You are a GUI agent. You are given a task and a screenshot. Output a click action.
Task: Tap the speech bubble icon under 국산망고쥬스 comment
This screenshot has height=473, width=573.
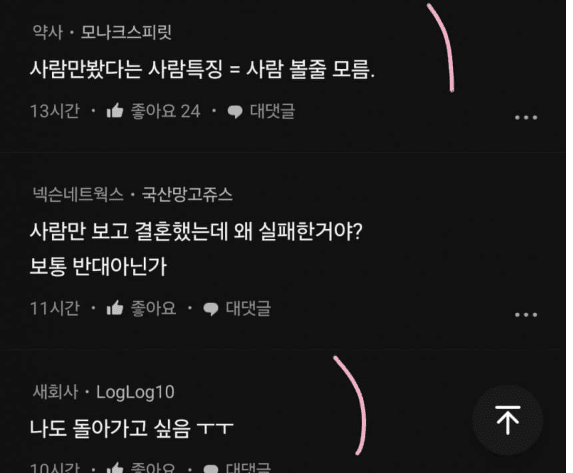[210, 309]
